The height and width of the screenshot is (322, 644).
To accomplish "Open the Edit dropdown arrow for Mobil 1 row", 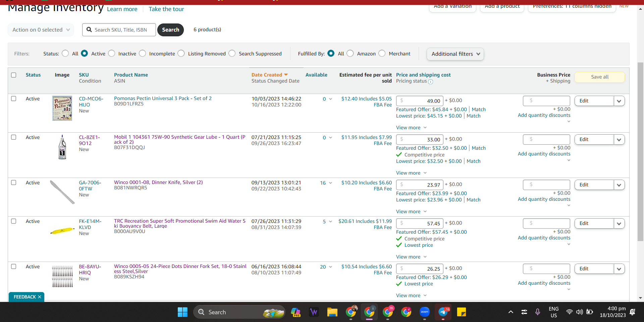I will (x=619, y=139).
